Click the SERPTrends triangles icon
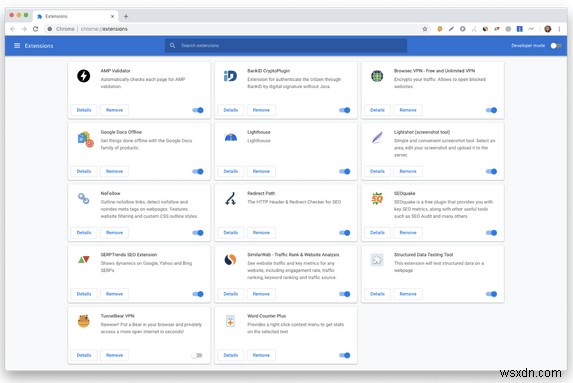The image size is (573, 383). [x=84, y=260]
